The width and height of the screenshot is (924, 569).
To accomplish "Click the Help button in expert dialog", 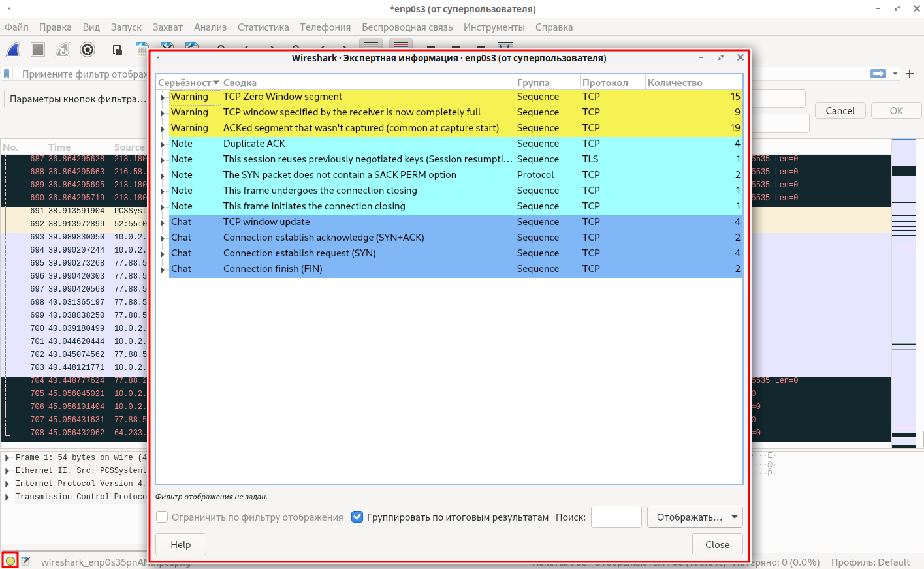I will coord(181,545).
